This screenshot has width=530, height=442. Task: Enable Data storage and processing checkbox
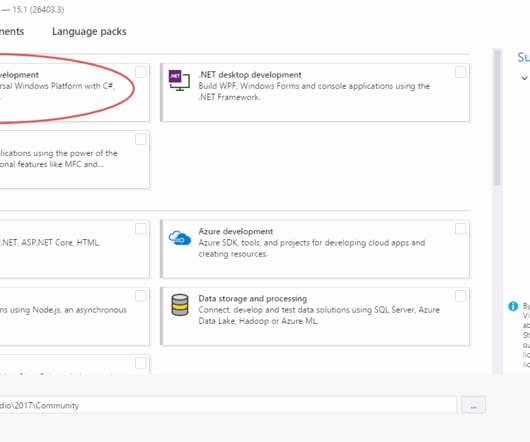coord(460,296)
